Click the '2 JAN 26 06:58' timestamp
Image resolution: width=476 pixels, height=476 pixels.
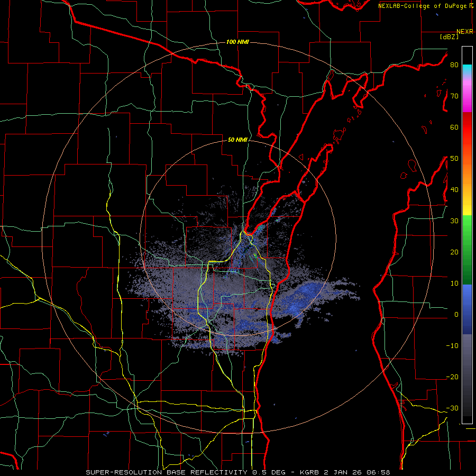pyautogui.click(x=358, y=472)
